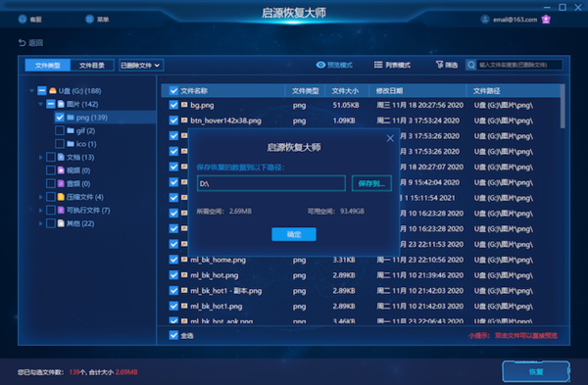Confirm with the 确定 button
The width and height of the screenshot is (588, 385).
pos(294,234)
